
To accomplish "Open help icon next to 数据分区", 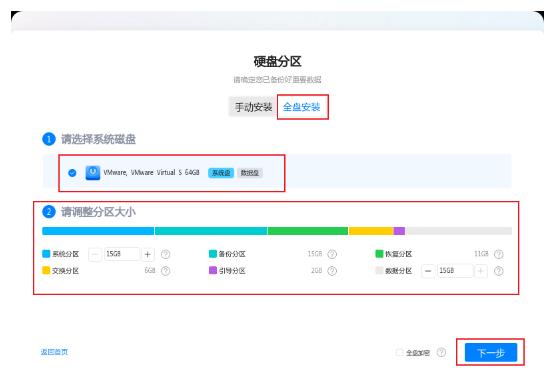I will 498,271.
